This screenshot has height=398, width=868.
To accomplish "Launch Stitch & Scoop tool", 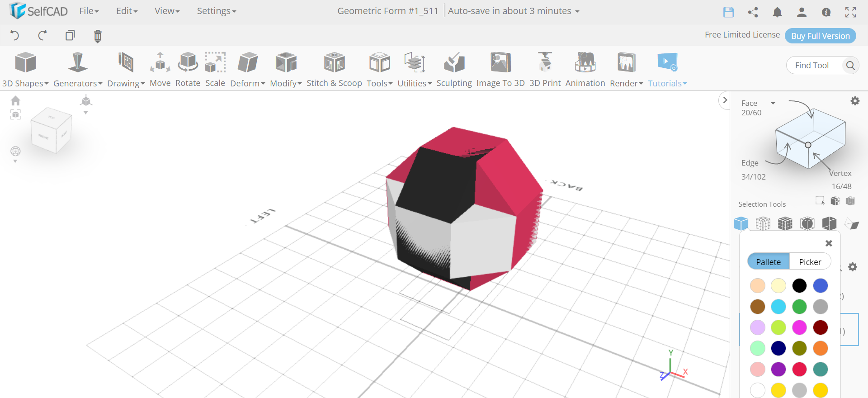I will coord(334,70).
